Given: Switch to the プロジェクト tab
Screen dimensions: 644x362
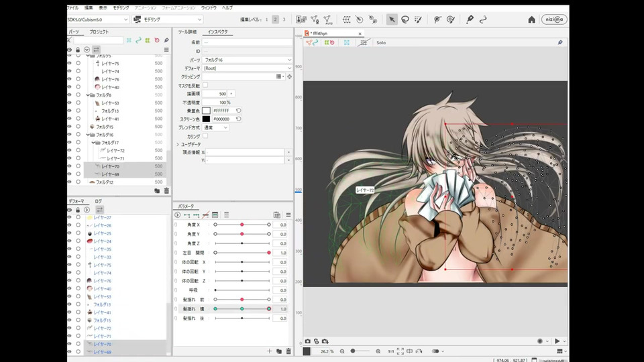Looking at the screenshot, I should point(99,32).
